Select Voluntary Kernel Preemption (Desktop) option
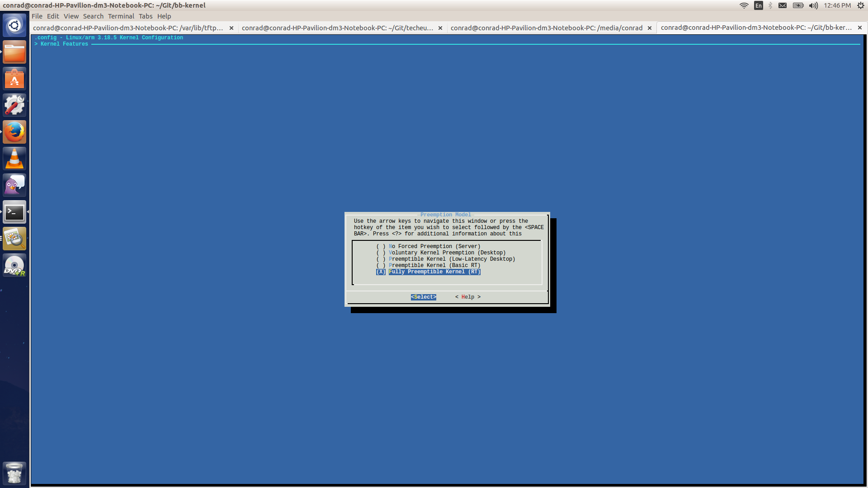 click(x=447, y=253)
